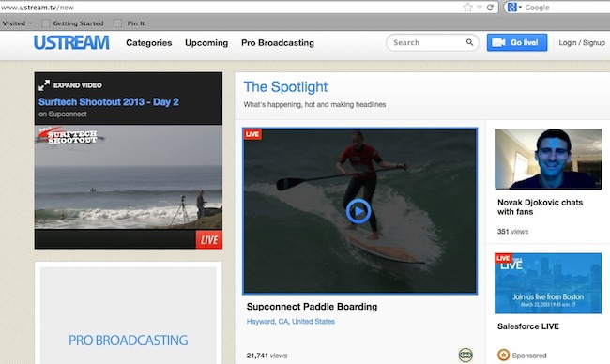
Task: Play the Supconnect Paddle Boarding video
Action: (358, 211)
